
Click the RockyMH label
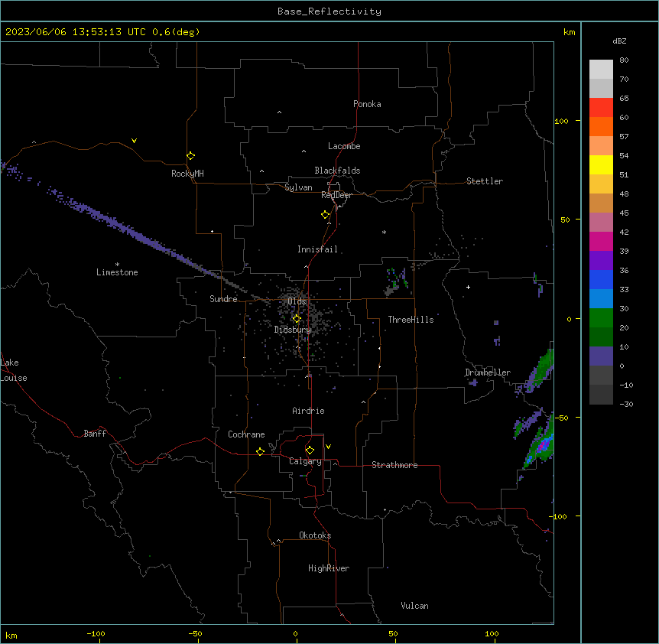click(187, 174)
